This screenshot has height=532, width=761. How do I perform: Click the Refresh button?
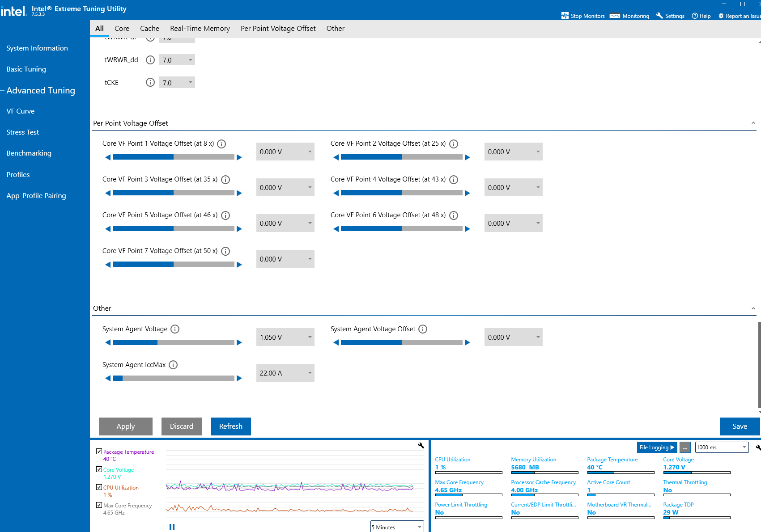click(x=231, y=426)
